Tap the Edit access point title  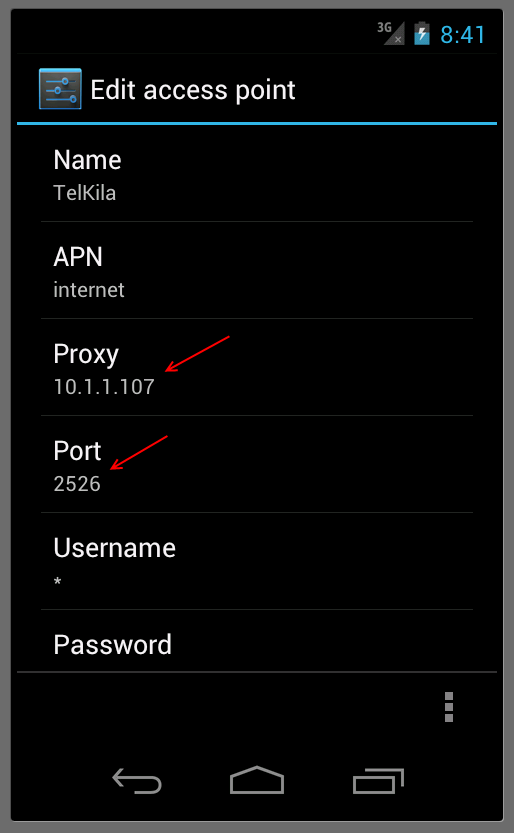click(x=193, y=90)
